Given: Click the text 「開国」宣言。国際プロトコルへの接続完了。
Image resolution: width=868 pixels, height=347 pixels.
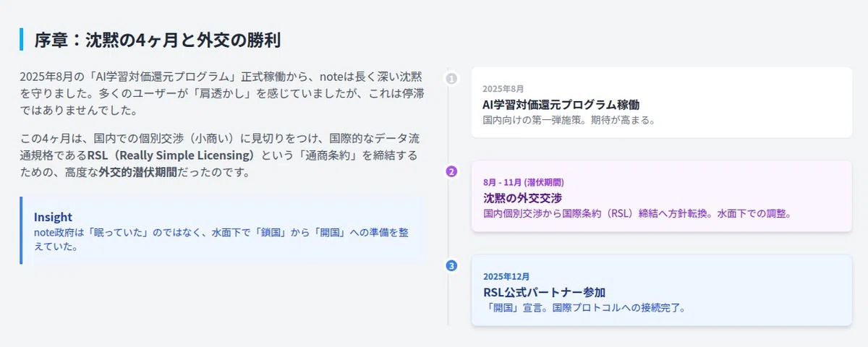Looking at the screenshot, I should point(584,307).
